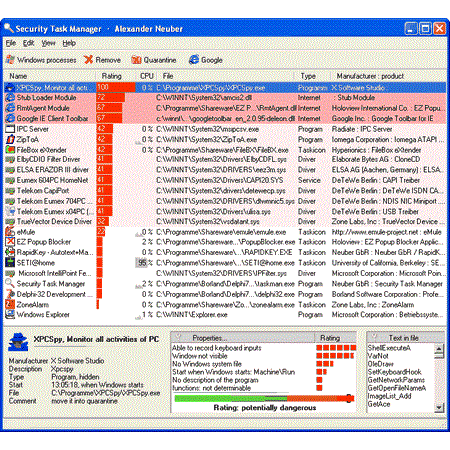Viewport: 450px width, 450px height.
Task: Click the Stub Loader Module icon
Action: tap(10, 98)
